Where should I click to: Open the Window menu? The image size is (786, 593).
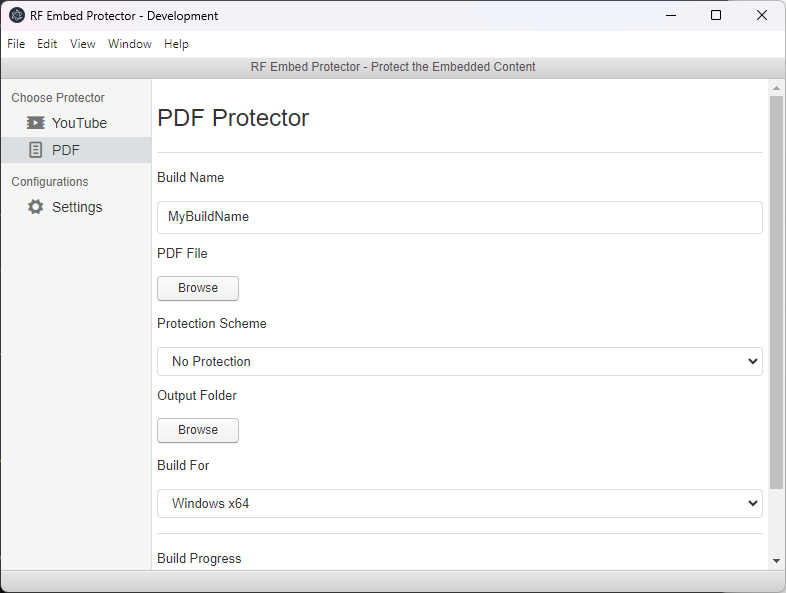tap(130, 44)
